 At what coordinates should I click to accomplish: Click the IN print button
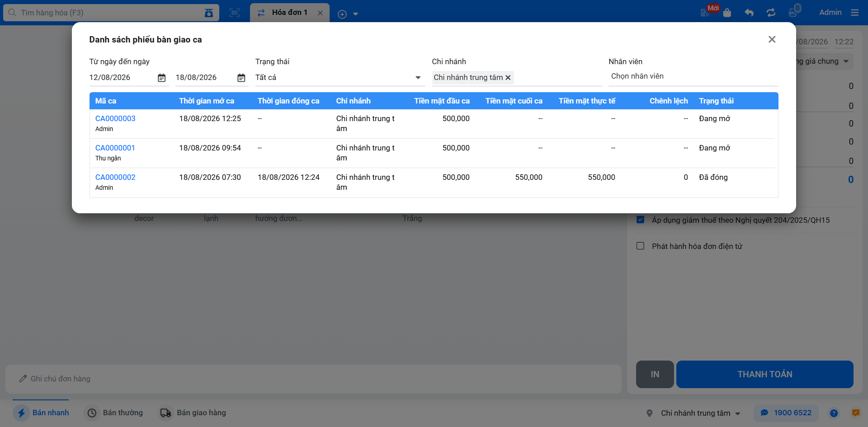click(655, 374)
